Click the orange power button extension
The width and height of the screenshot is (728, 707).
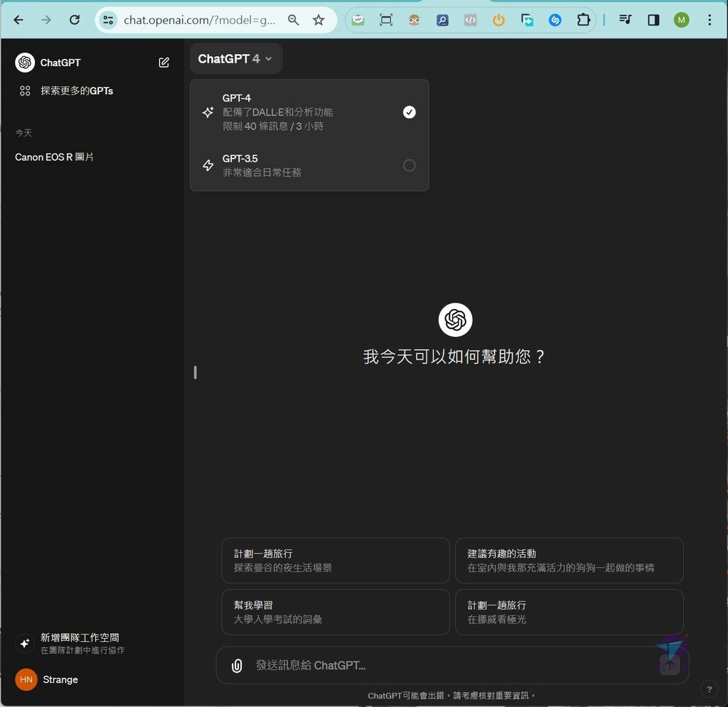click(x=498, y=20)
